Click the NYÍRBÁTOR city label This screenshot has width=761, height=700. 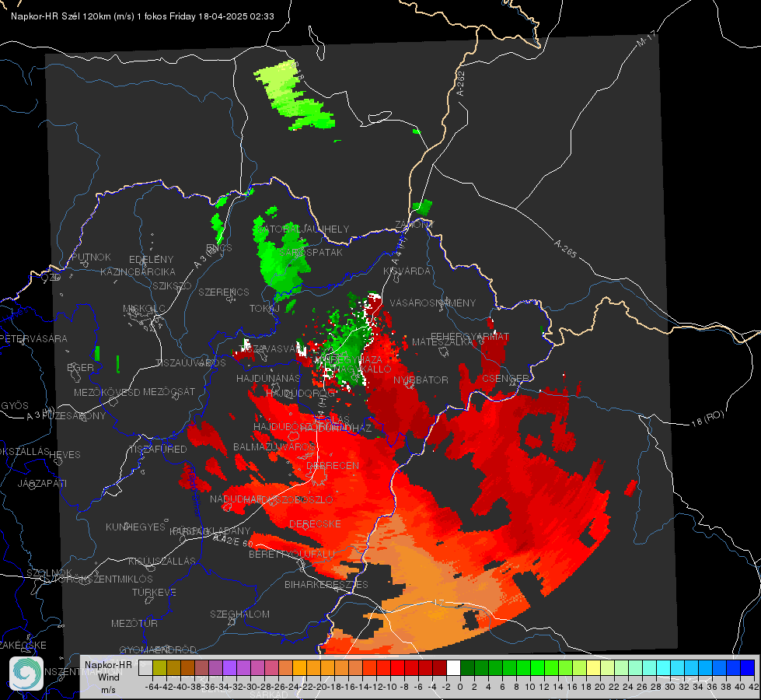tap(421, 380)
